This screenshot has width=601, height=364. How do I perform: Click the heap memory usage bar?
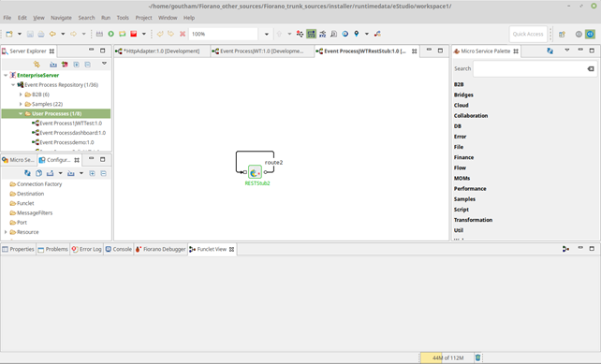pos(447,357)
